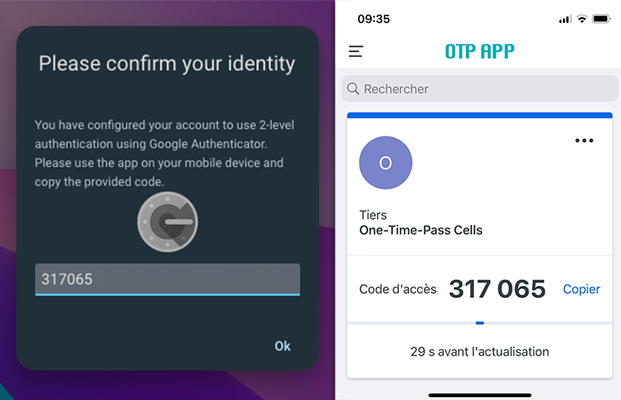This screenshot has height=400, width=621.
Task: Click the blue refresh countdown progress marker
Action: coord(480,323)
